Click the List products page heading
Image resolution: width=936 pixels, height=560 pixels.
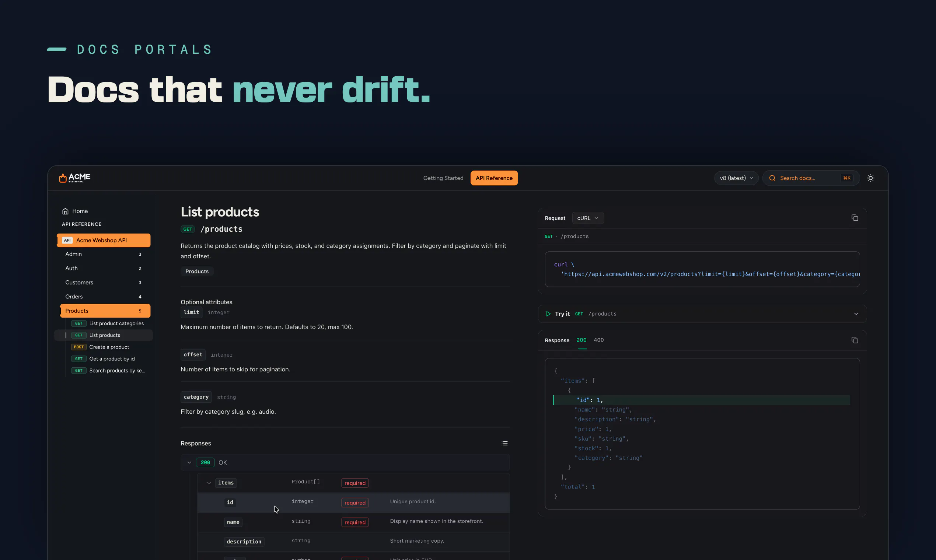220,212
